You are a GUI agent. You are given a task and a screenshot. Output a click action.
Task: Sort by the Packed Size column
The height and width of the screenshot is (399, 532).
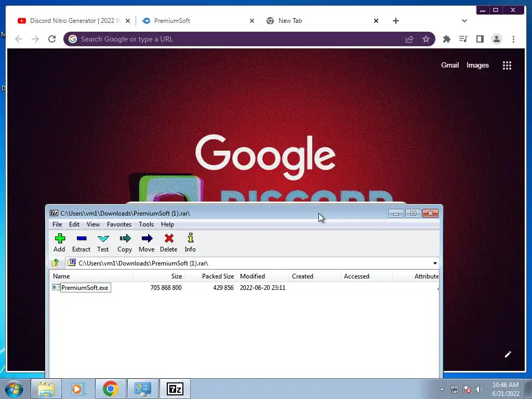[x=211, y=276]
